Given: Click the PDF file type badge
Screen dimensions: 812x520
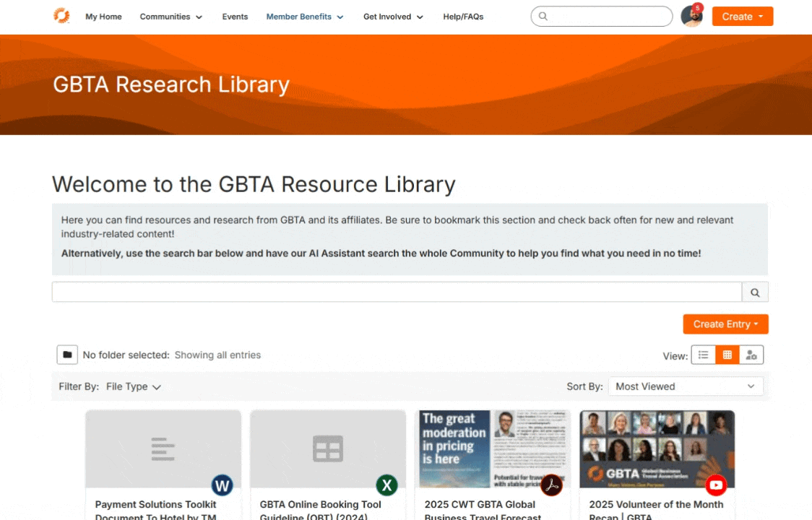Looking at the screenshot, I should point(551,485).
